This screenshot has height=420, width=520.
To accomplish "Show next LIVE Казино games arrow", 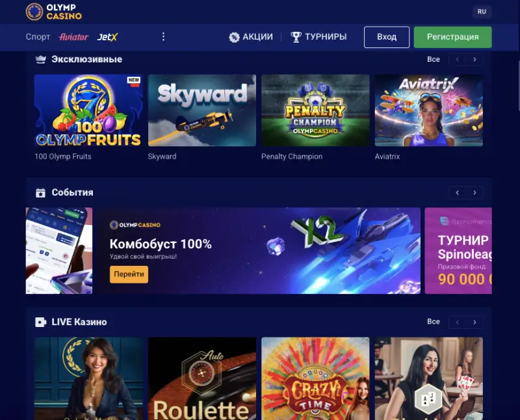I will (x=474, y=322).
